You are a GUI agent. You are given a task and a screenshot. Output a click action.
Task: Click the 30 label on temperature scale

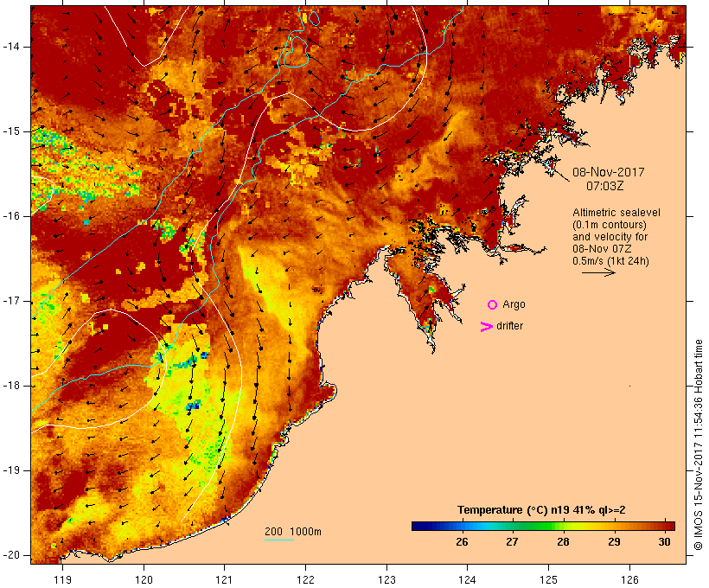664,541
